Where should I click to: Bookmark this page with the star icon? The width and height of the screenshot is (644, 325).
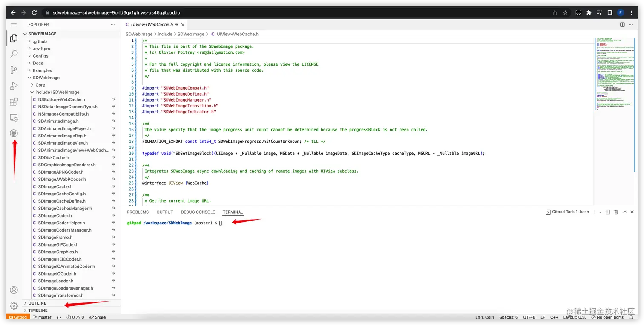tap(565, 13)
